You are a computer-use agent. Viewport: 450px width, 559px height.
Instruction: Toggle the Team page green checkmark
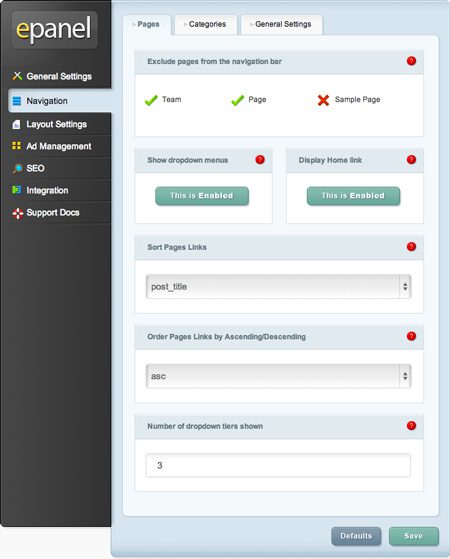click(x=151, y=101)
